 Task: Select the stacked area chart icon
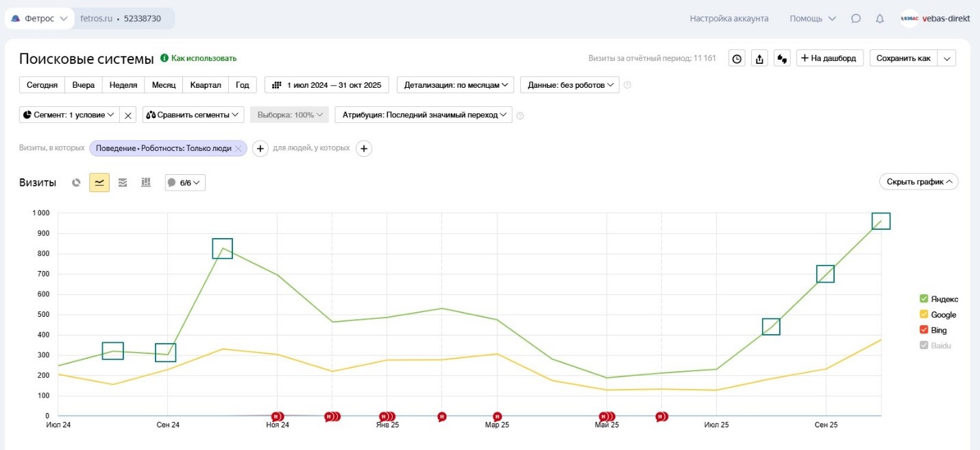(x=123, y=182)
